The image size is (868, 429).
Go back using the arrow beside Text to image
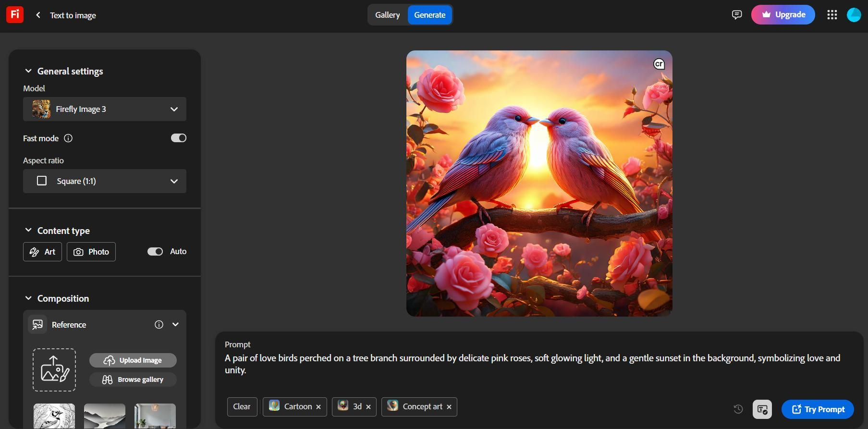pyautogui.click(x=38, y=15)
